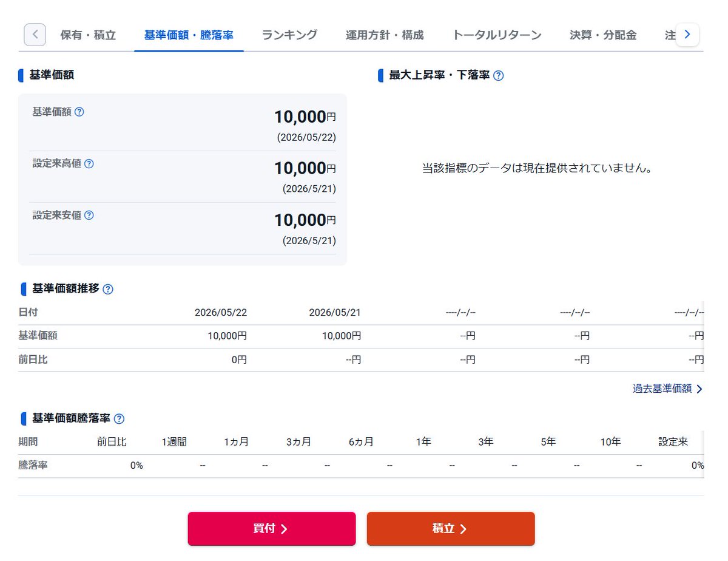728x561 pixels.
Task: Click the 3カ月 period column header
Action: (298, 442)
